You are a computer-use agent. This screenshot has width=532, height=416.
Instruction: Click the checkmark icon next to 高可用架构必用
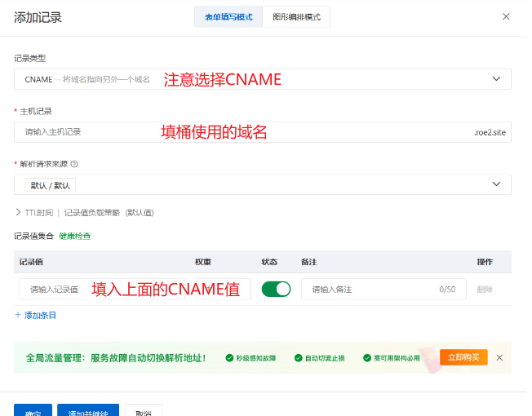366,358
